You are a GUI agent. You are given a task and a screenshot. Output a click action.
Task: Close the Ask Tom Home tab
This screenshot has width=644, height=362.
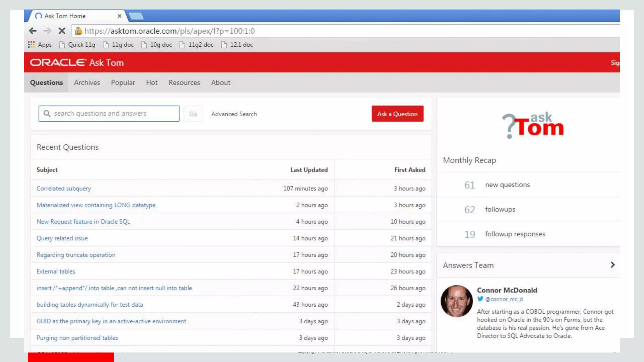click(x=119, y=16)
